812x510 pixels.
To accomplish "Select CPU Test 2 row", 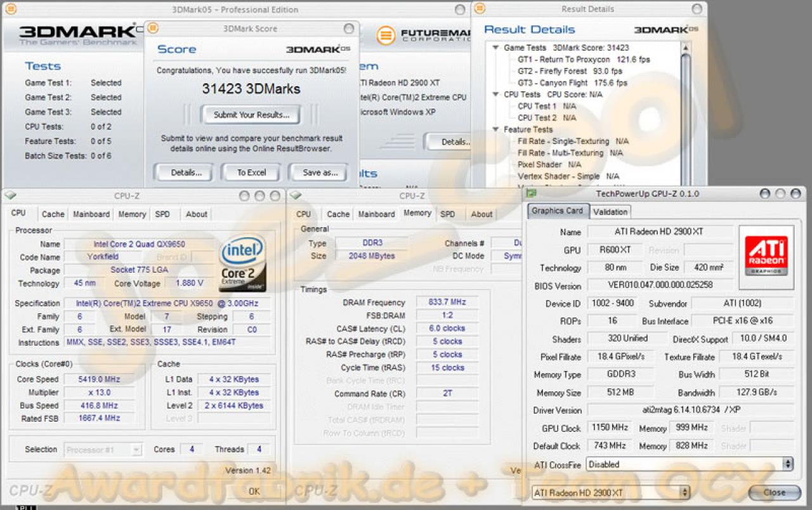I will click(x=547, y=118).
